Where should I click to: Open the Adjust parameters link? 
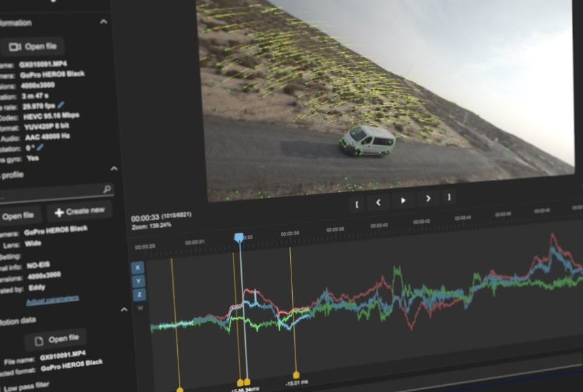coord(52,299)
